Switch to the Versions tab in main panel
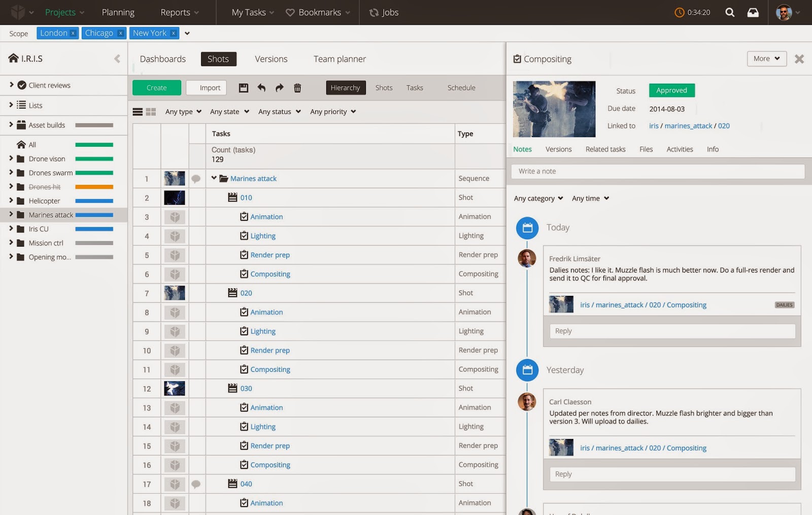 coord(270,59)
